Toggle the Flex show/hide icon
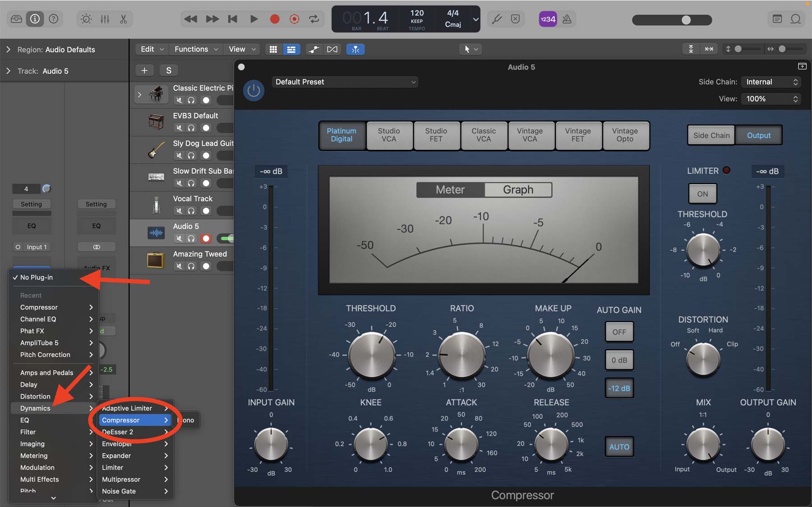Screen dimensions: 812x507 pos(332,49)
